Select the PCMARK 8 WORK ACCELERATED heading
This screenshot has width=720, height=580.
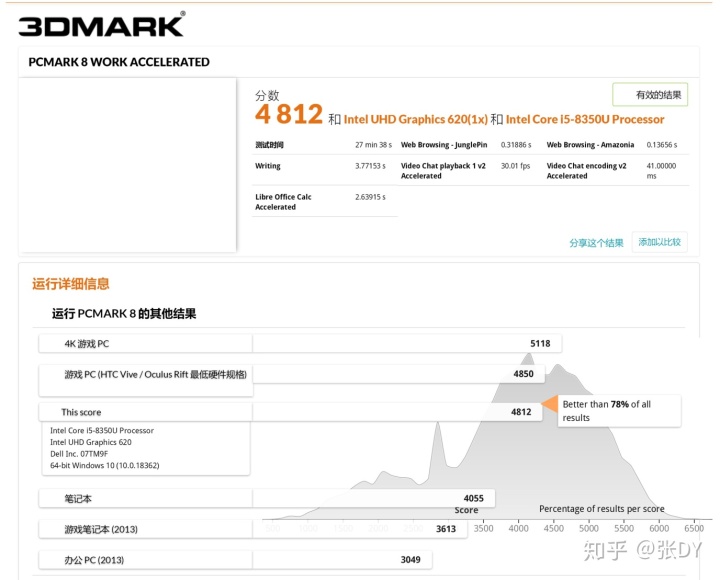click(x=119, y=62)
